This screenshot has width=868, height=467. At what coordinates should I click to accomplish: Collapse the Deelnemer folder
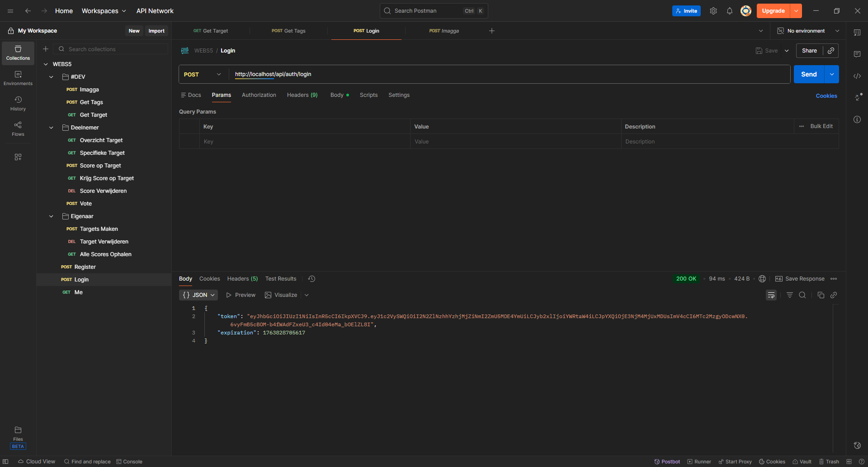point(51,128)
